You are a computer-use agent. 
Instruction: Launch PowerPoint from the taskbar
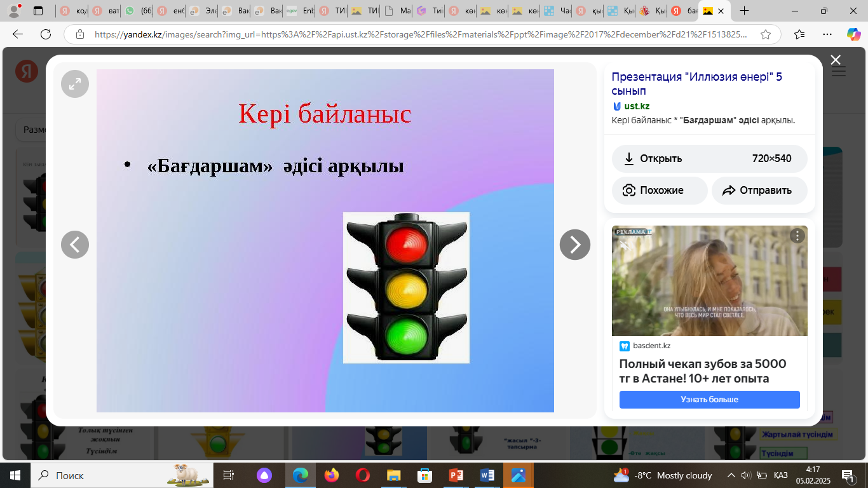[x=456, y=475]
